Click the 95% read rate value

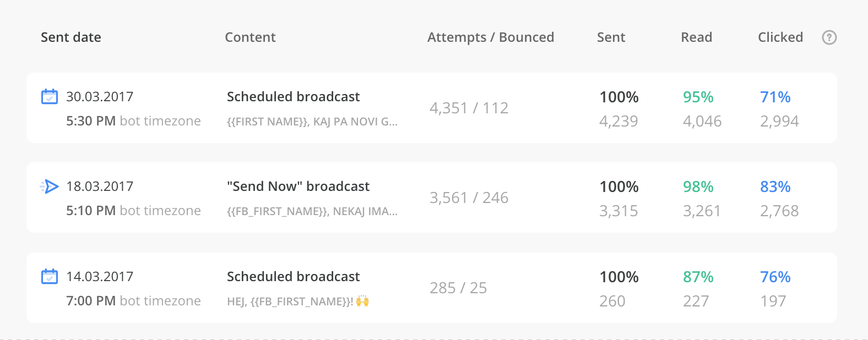pos(698,97)
